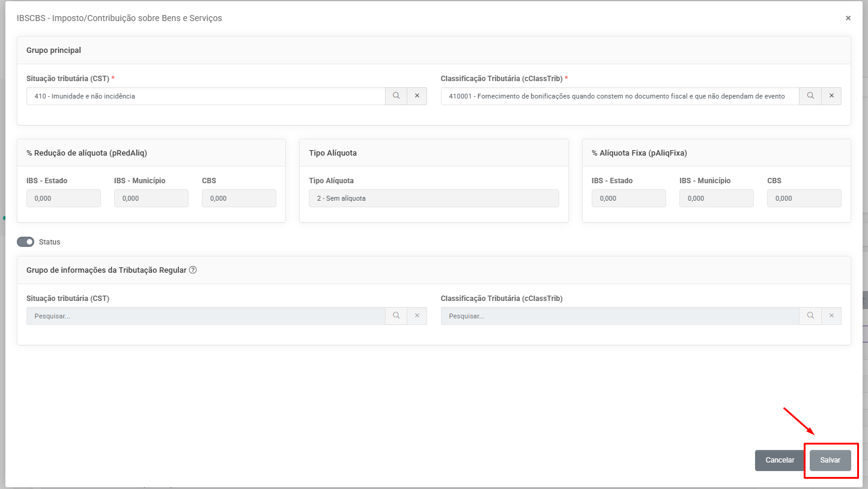
Task: Focus pAliqFixa IBS - Estado field
Action: click(x=629, y=198)
